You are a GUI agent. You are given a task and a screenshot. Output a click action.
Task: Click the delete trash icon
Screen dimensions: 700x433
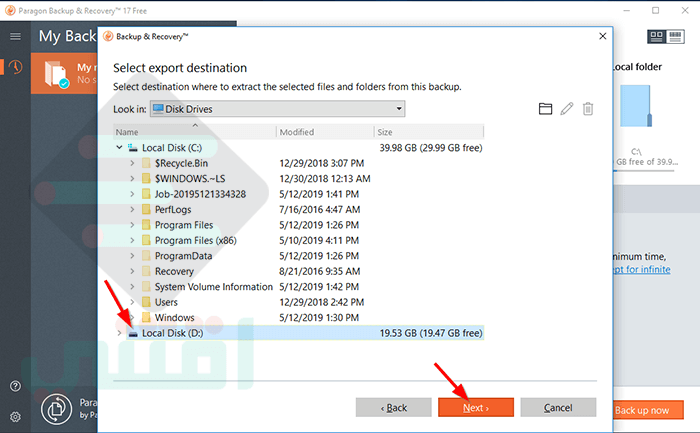(x=588, y=109)
